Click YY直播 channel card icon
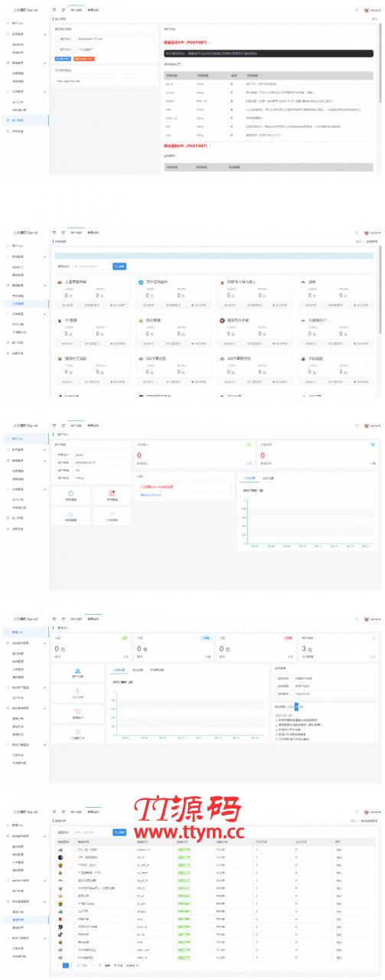The height and width of the screenshot is (980, 385). point(60,320)
